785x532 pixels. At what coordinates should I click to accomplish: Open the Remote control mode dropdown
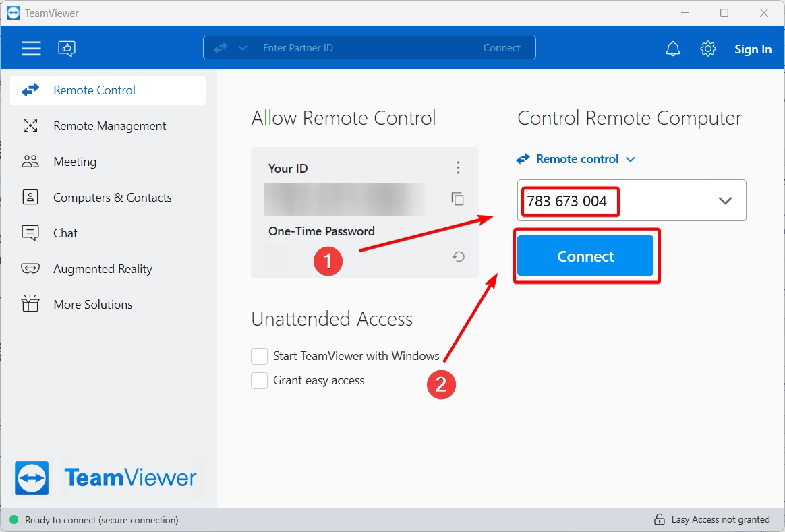(x=576, y=159)
